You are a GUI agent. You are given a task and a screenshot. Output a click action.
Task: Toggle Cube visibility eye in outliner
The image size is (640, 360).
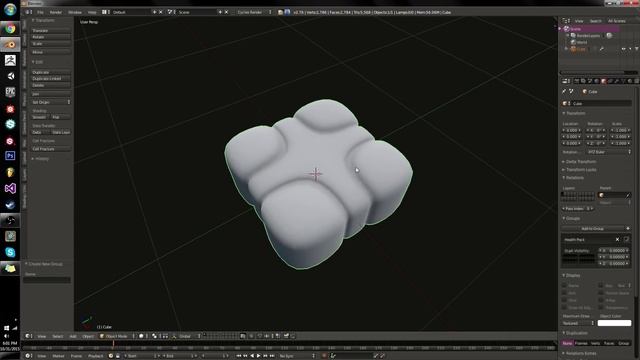pos(623,49)
